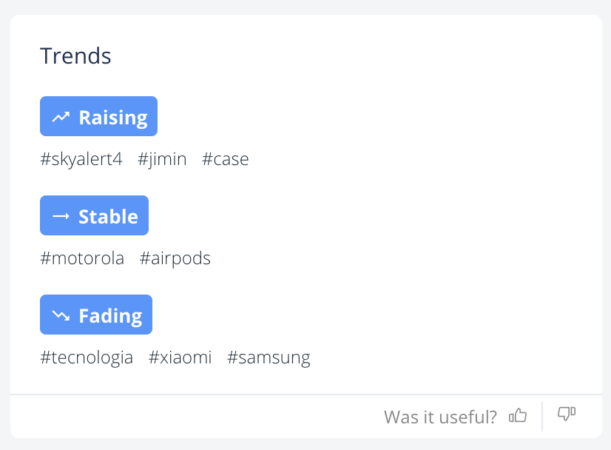Click the rising arrow icon beside Raising

pyautogui.click(x=61, y=117)
